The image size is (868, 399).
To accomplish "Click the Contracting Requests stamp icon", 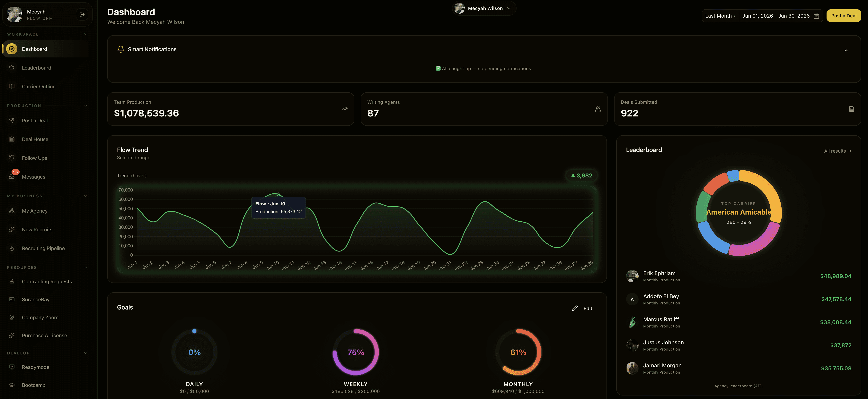I will pyautogui.click(x=12, y=282).
